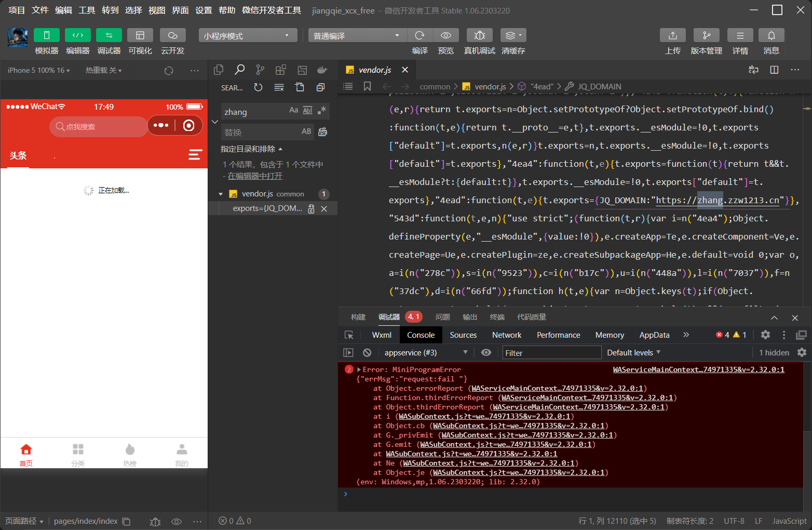Open the 项目 menu
Viewport: 812px width, 530px height.
pyautogui.click(x=17, y=10)
